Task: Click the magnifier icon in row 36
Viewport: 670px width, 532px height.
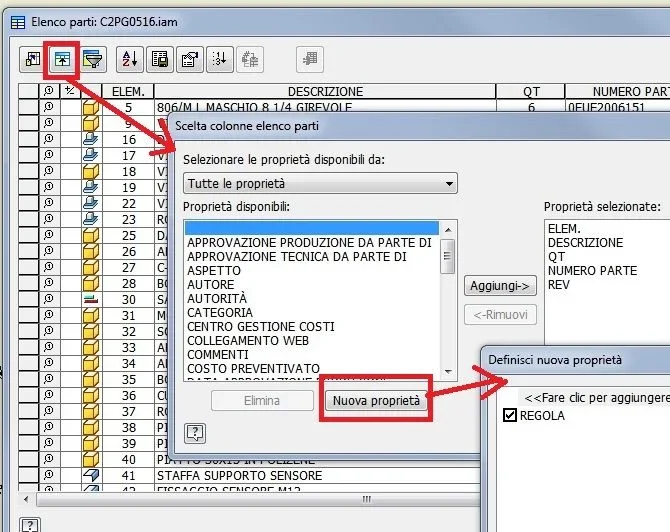Action: (49, 395)
